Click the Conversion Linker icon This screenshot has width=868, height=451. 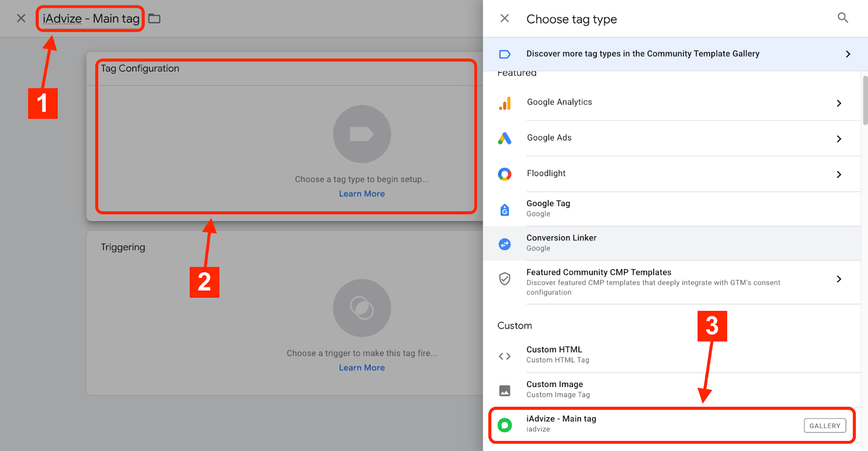[505, 244]
